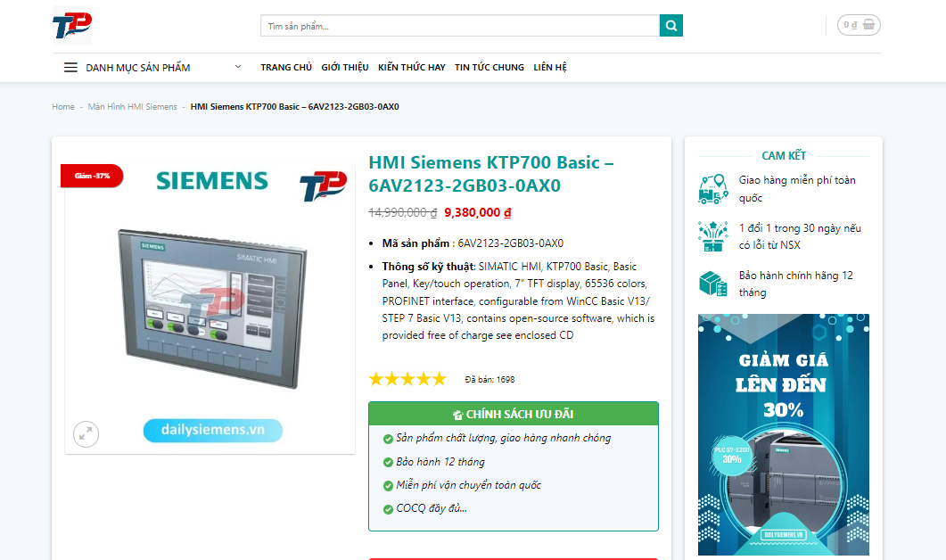Open the Liên Hệ menu item
Screen dimensions: 946x560
[550, 68]
